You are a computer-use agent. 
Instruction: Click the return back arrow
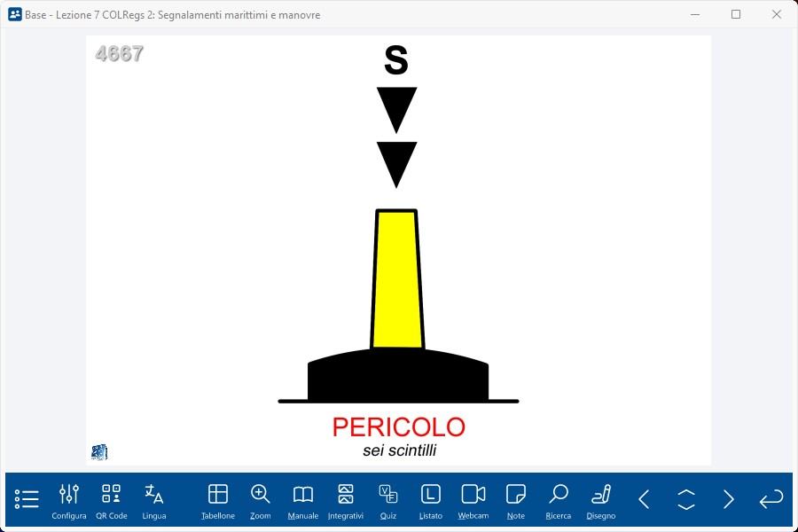[x=771, y=499]
